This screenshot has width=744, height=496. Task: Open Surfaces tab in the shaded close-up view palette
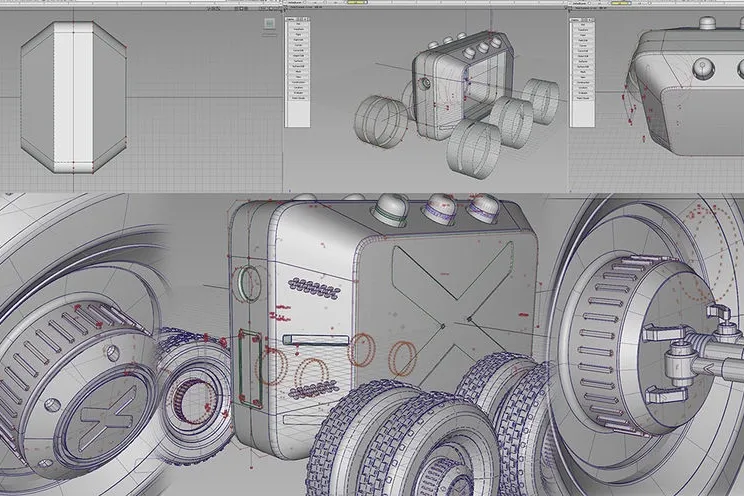(x=583, y=61)
